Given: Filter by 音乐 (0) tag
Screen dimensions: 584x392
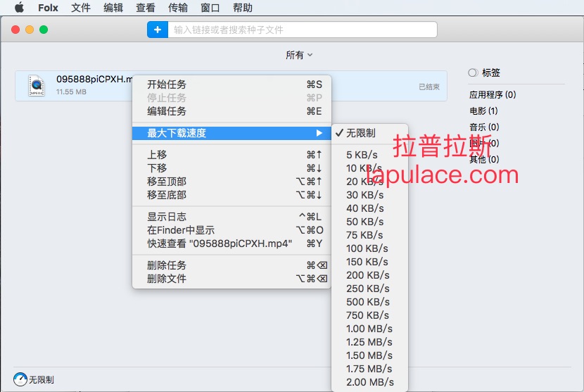Looking at the screenshot, I should (x=484, y=127).
